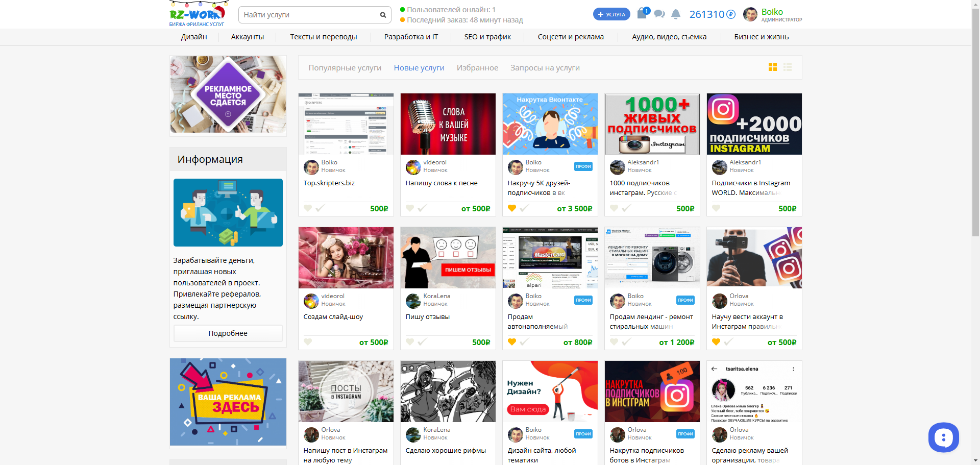This screenshot has width=980, height=465.
Task: Click the notifications bell icon
Action: [676, 14]
